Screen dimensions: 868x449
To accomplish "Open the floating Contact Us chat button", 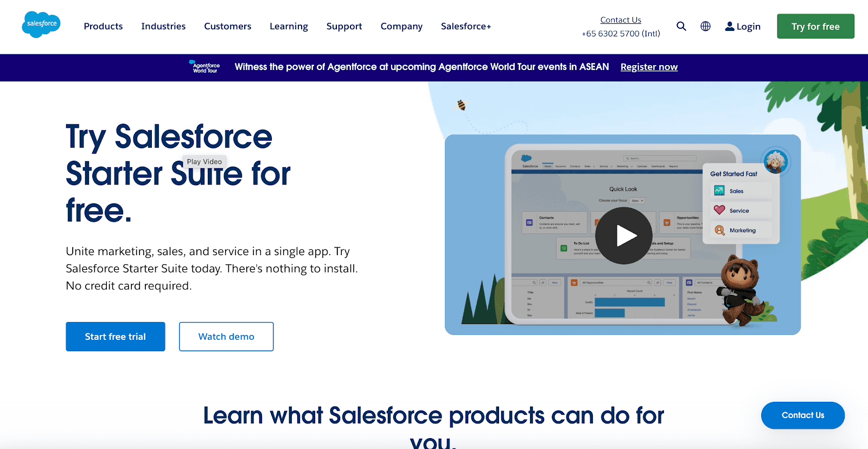I will pyautogui.click(x=803, y=415).
